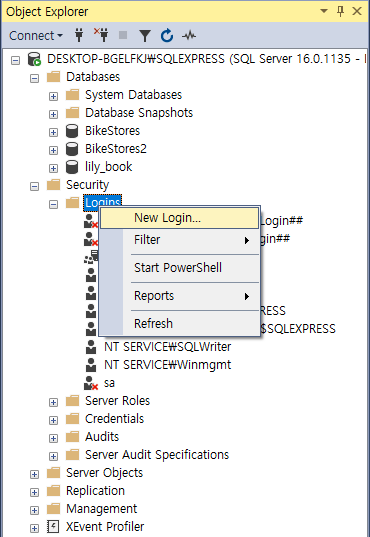370x537 pixels.
Task: Close the Object Explorer panel
Action: tap(357, 11)
